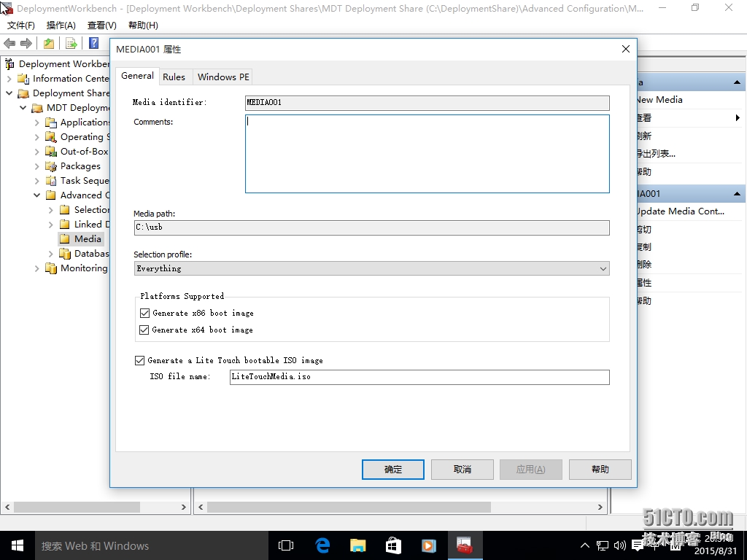
Task: Click the Forward arrow toolbar icon
Action: [x=26, y=43]
